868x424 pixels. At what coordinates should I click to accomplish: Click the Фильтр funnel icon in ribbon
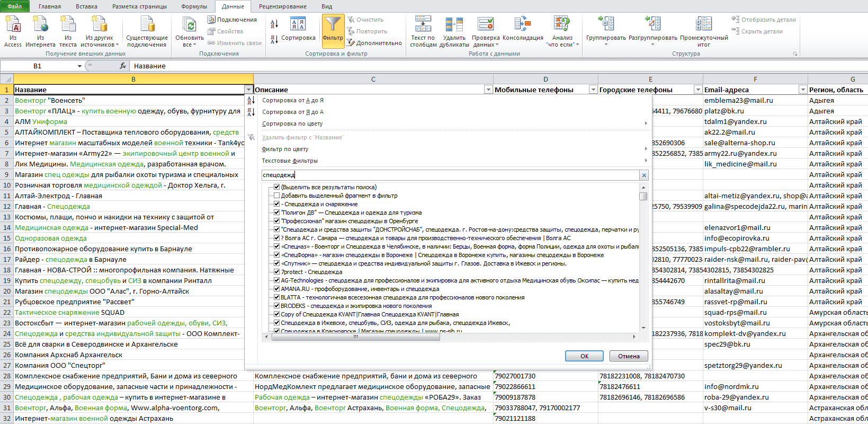coord(333,31)
